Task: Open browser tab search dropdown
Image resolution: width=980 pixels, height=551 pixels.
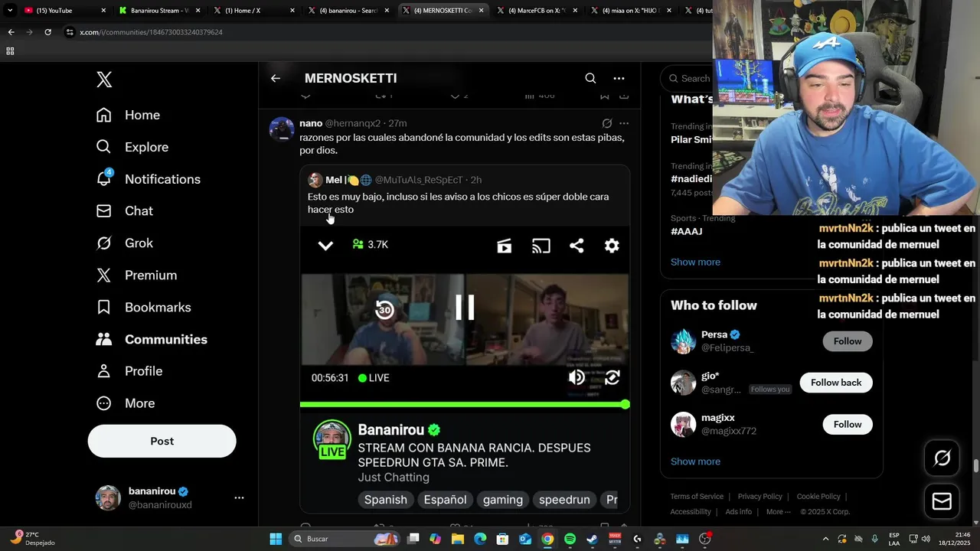Action: 10,11
